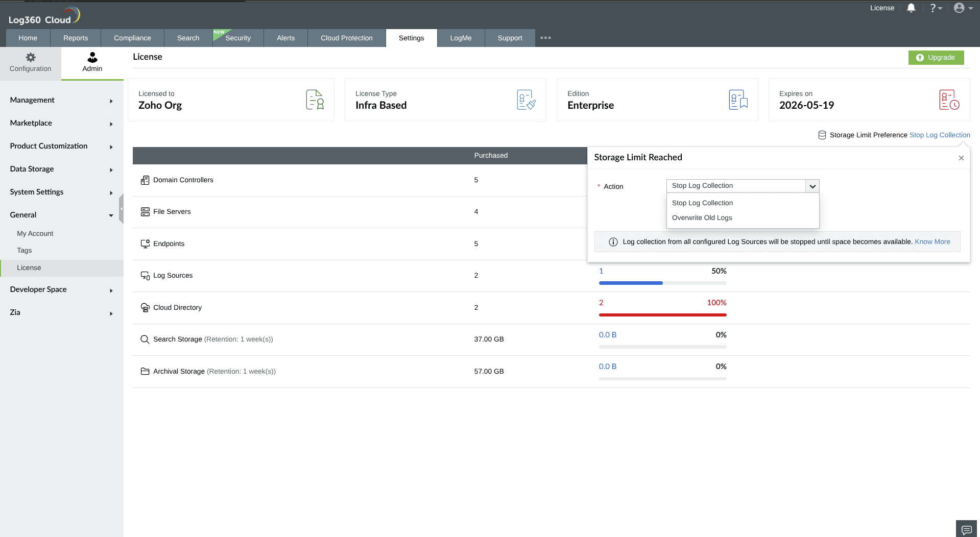Expand the Developer Space section
Screen dimensions: 980x537
point(61,289)
